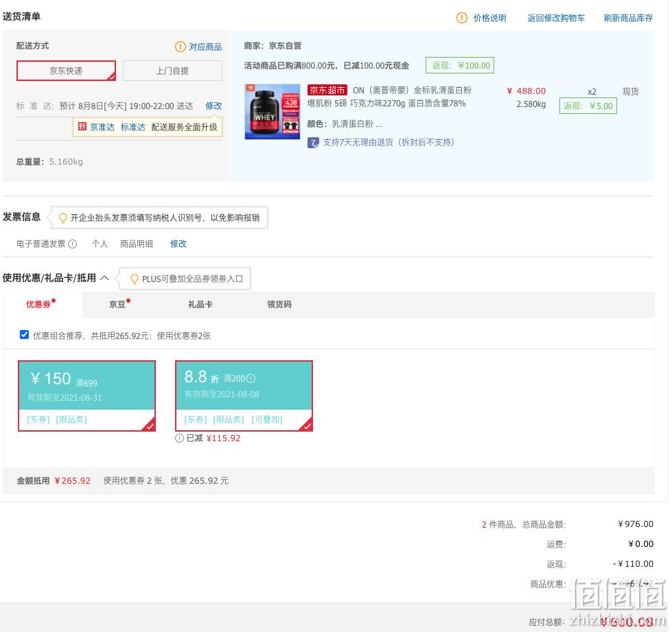Click the product price ¥488.00
The width and height of the screenshot is (672, 632).
(x=526, y=91)
